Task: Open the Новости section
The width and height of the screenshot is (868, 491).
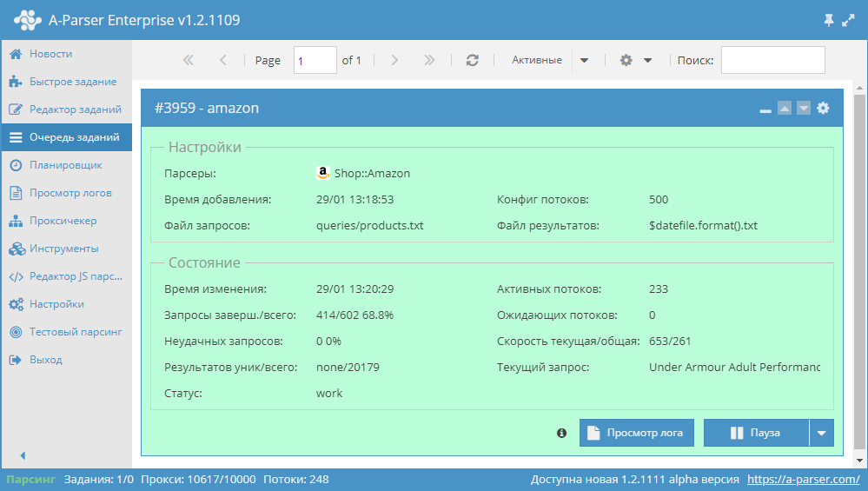Action: coord(66,54)
